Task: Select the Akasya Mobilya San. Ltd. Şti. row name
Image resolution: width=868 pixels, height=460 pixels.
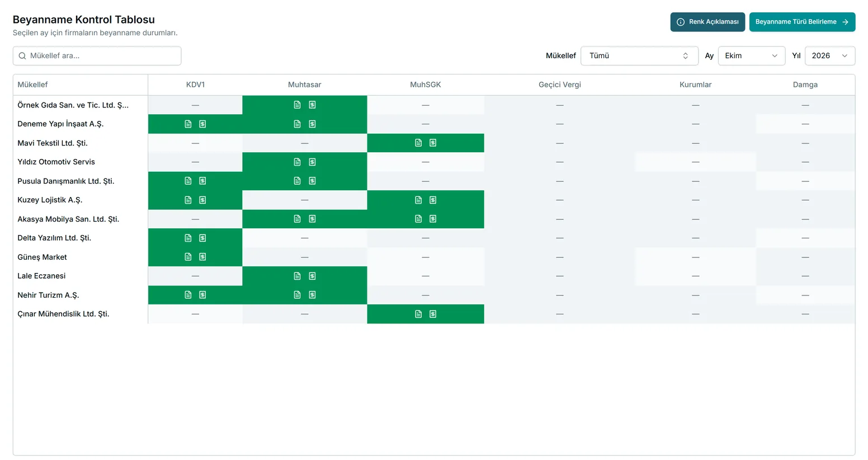Action: tap(68, 219)
